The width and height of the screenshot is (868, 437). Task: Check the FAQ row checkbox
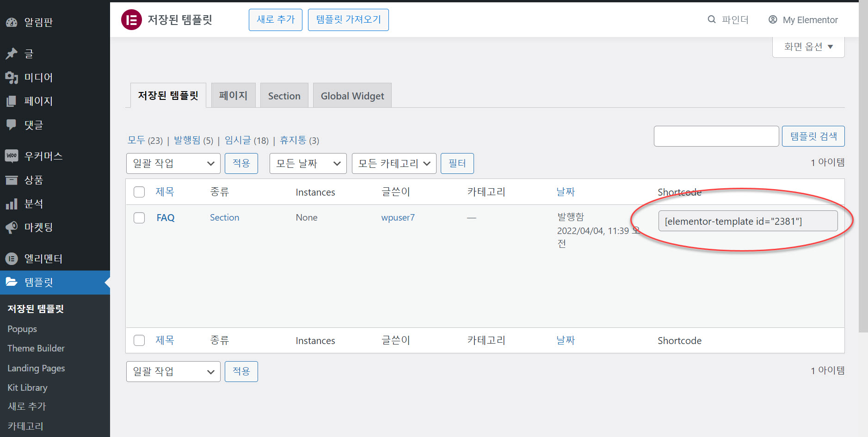tap(139, 217)
